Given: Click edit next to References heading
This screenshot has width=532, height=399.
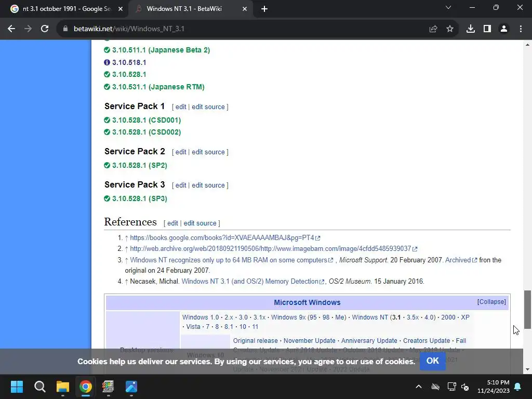Looking at the screenshot, I should pos(172,223).
